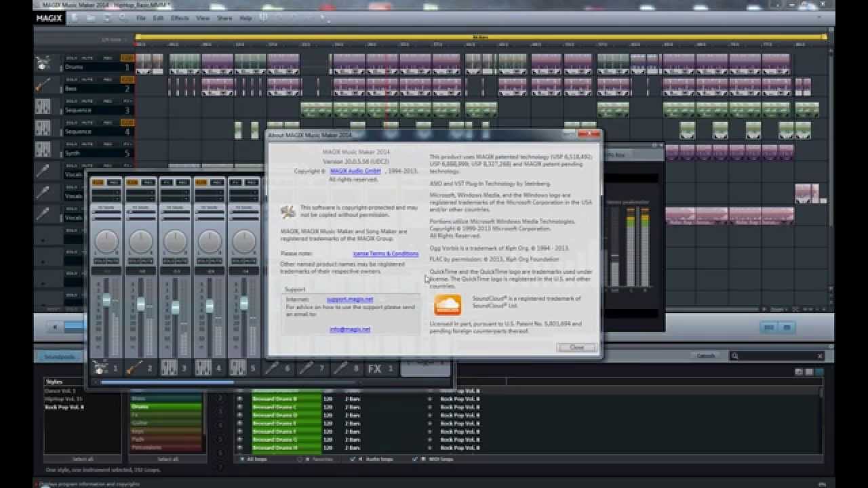Select mixer channel 4 keyboard icon
Screen dimensions: 868x488
click(203, 368)
